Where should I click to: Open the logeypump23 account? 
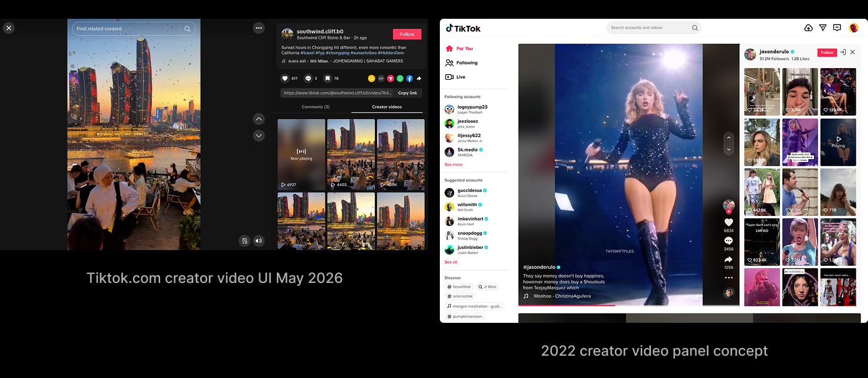(467, 109)
